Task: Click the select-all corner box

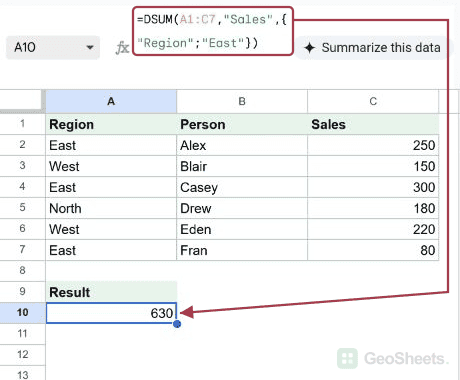Action: point(22,101)
